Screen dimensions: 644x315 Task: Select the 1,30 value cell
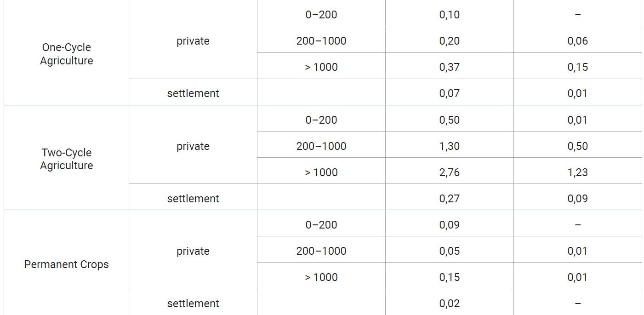(450, 146)
